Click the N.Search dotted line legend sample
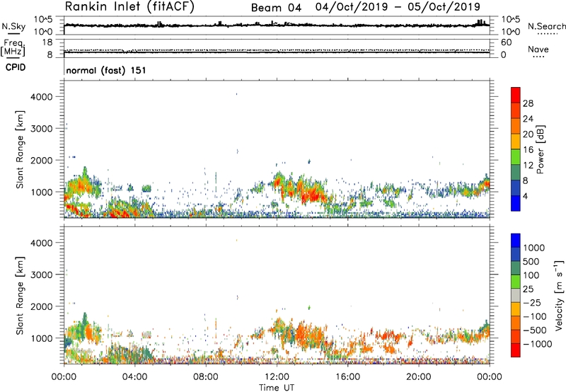This screenshot has height=392, width=566. point(547,34)
